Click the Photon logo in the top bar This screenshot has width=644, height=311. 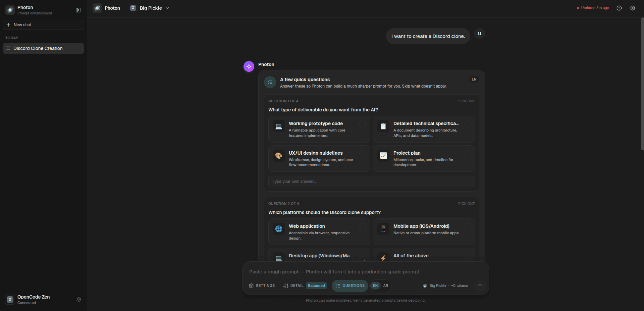coord(97,8)
